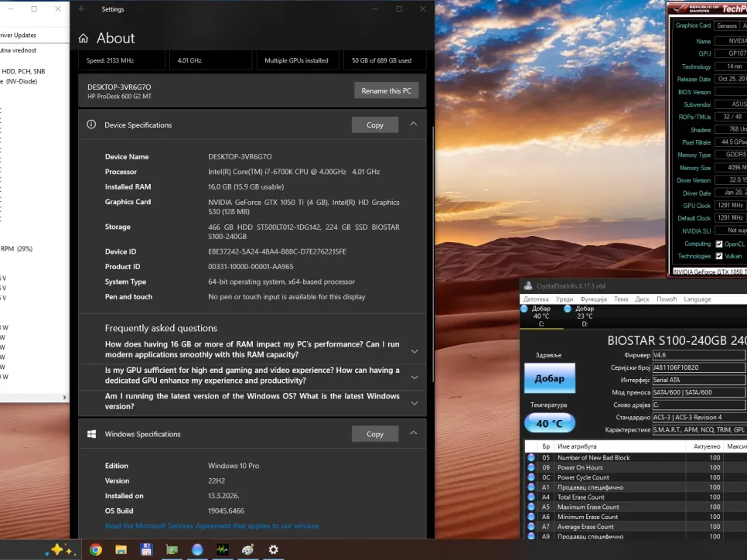The height and width of the screenshot is (560, 747).
Task: Click the blue Добар health status box
Action: (x=550, y=379)
